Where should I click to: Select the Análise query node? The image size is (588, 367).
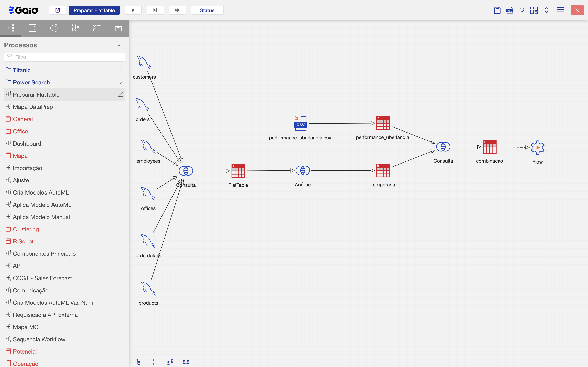pyautogui.click(x=303, y=170)
